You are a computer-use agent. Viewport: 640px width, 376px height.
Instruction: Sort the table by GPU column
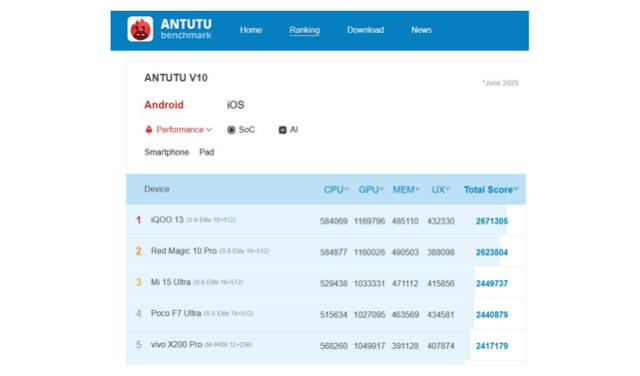(x=371, y=189)
